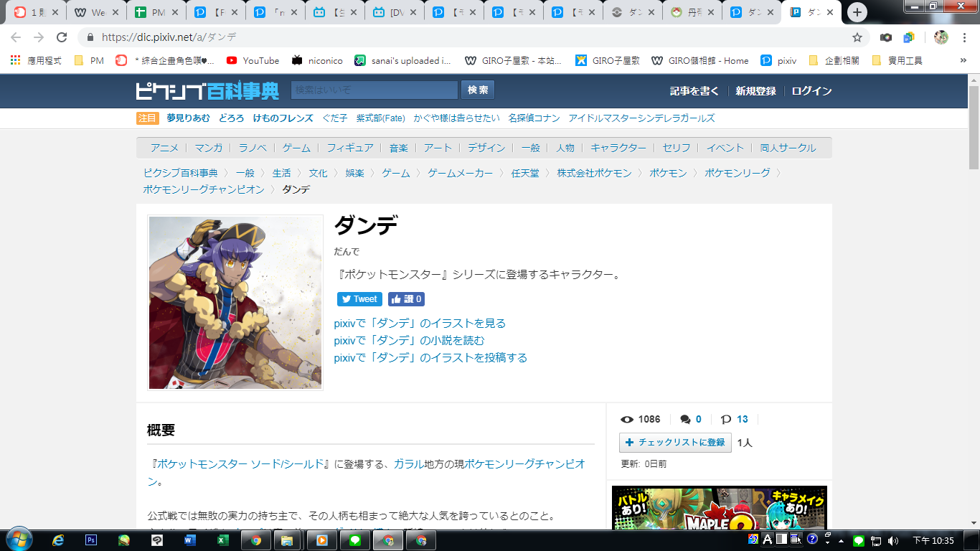
Task: Launch Internet Explorer from the taskbar
Action: pyautogui.click(x=58, y=540)
